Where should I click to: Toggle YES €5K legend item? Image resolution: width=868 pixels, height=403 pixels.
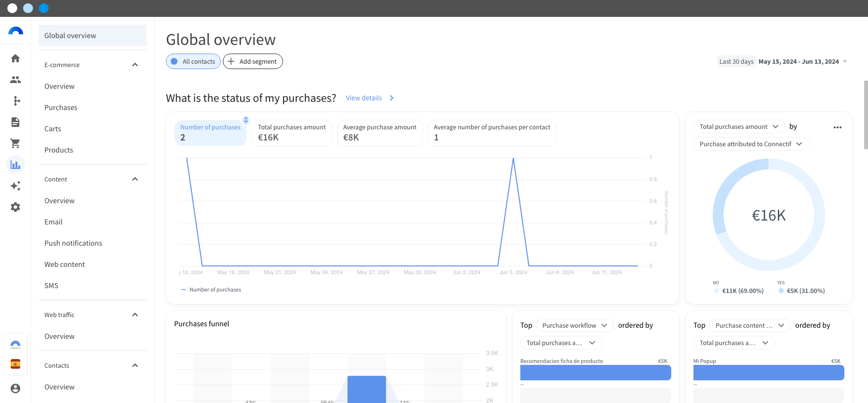[801, 291]
